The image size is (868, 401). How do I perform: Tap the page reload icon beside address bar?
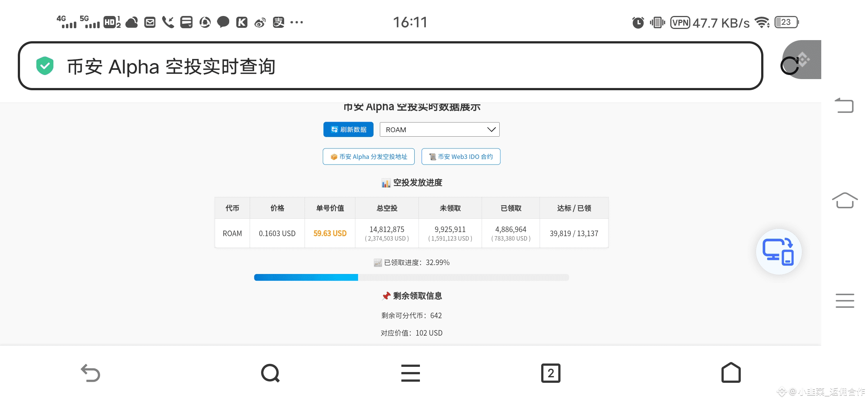pyautogui.click(x=790, y=66)
